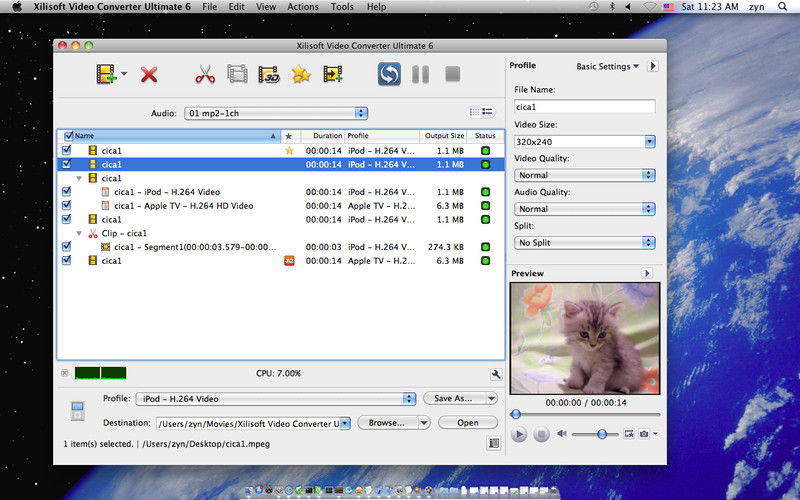This screenshot has height=500, width=800.
Task: Open the Audio Quality dropdown
Action: (585, 209)
